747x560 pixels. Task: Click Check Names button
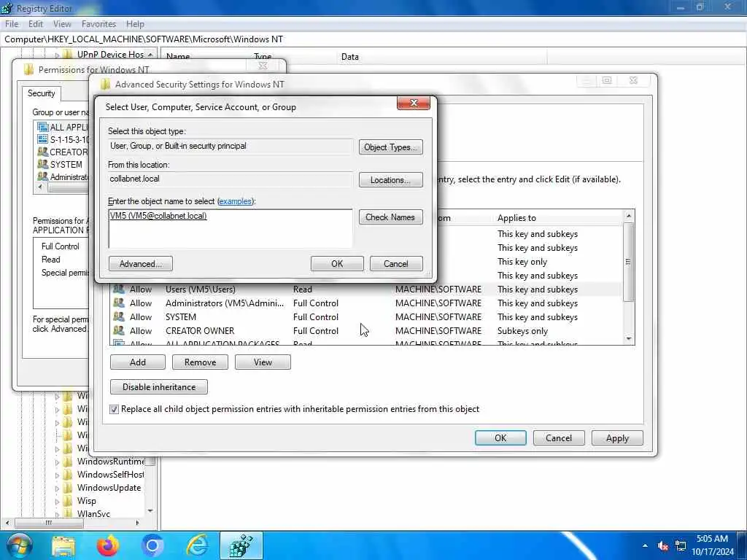[x=391, y=217]
